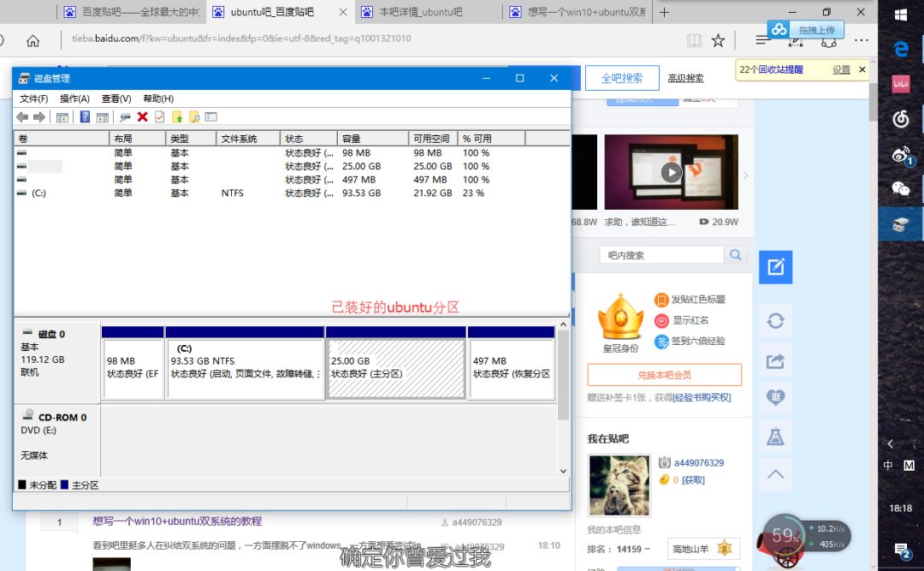The width and height of the screenshot is (924, 571).
Task: Switch to the 想写一个win10+ubuntu双系统 tab
Action: (580, 12)
